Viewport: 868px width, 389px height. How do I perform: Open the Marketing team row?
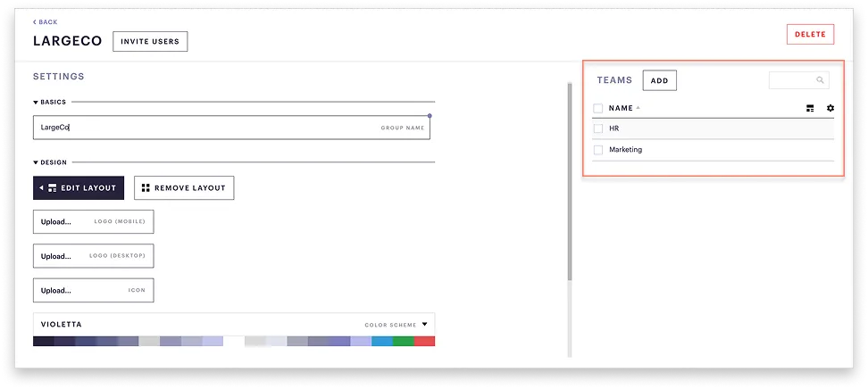coord(713,150)
